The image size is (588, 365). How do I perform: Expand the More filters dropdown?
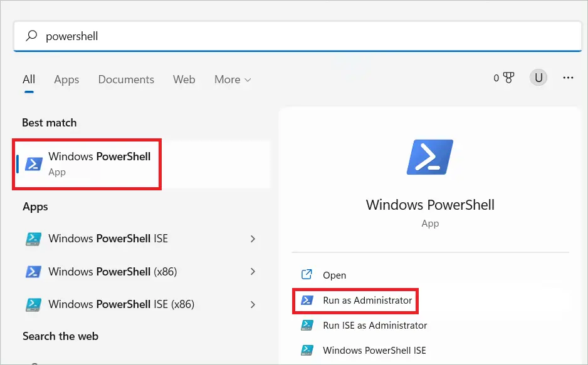point(233,80)
